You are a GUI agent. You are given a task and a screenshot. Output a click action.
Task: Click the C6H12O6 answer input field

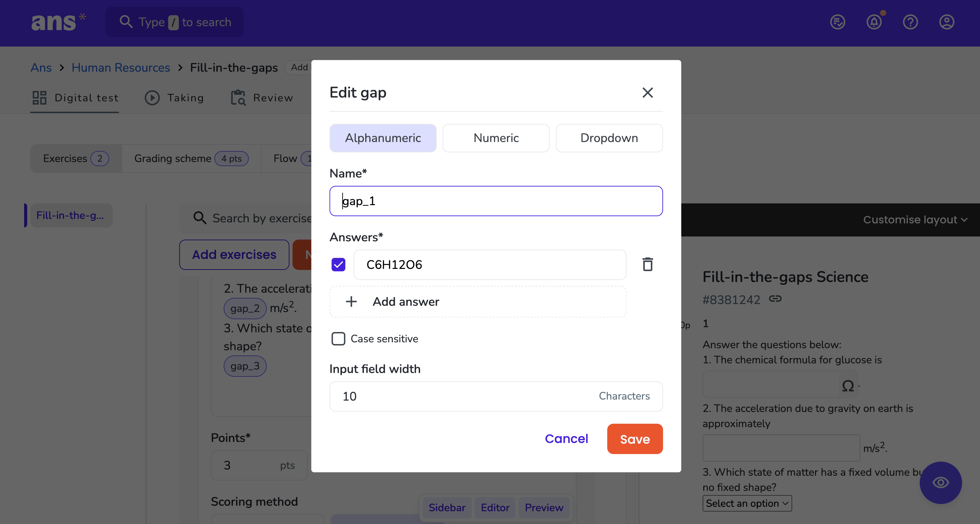point(490,264)
